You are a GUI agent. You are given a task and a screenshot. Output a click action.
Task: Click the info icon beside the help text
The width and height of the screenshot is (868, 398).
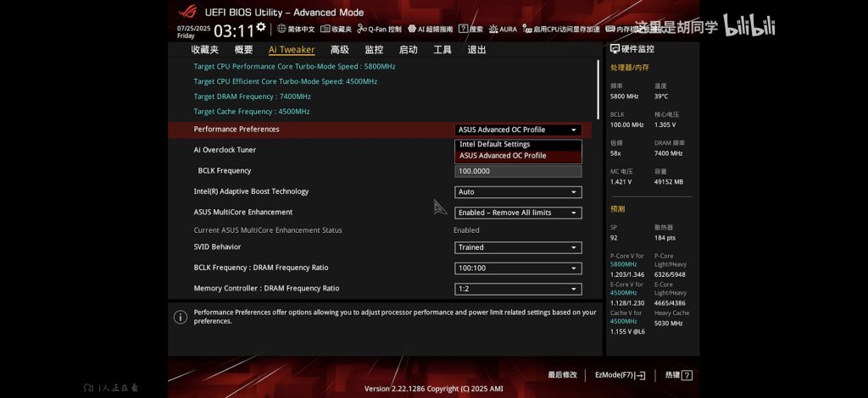[x=181, y=317]
